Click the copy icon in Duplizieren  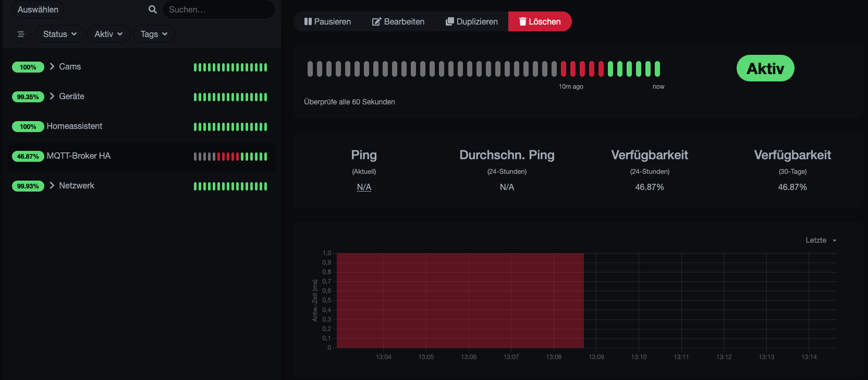[449, 21]
